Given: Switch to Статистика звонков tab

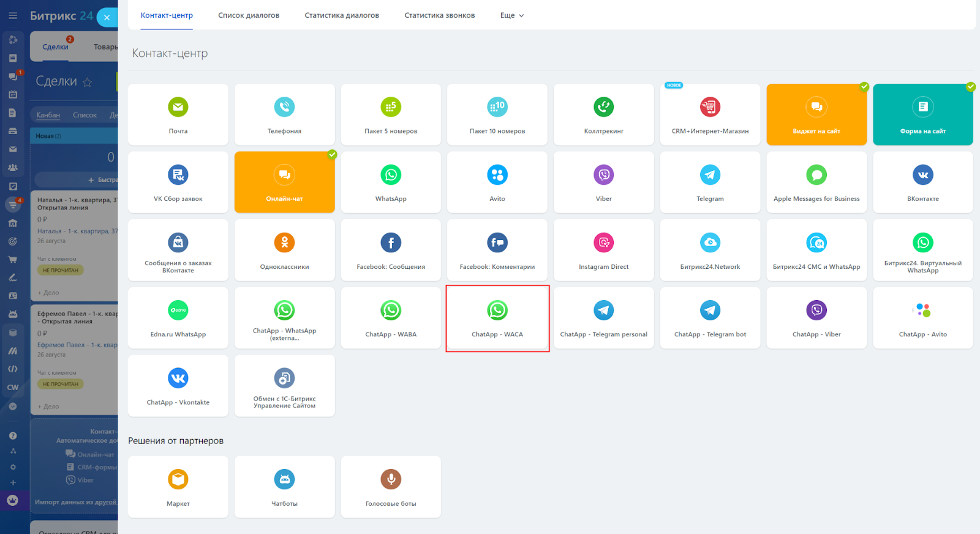Looking at the screenshot, I should pos(439,15).
